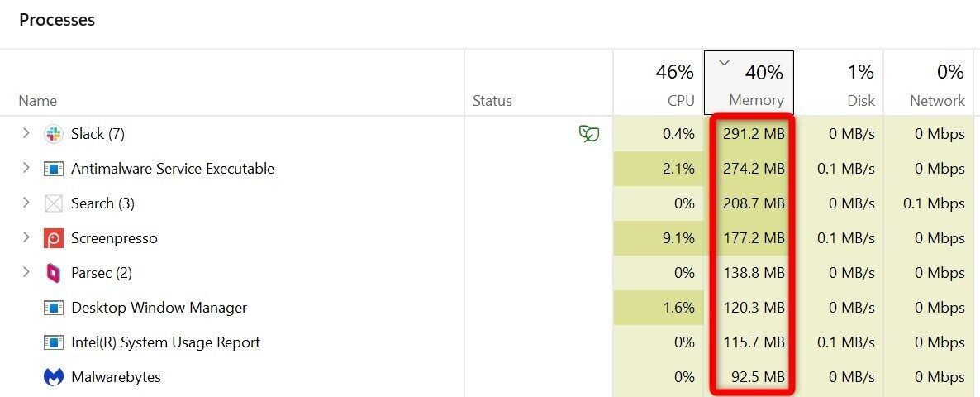Click the Intel(R) System Usage Report icon
980x397 pixels.
(x=54, y=342)
